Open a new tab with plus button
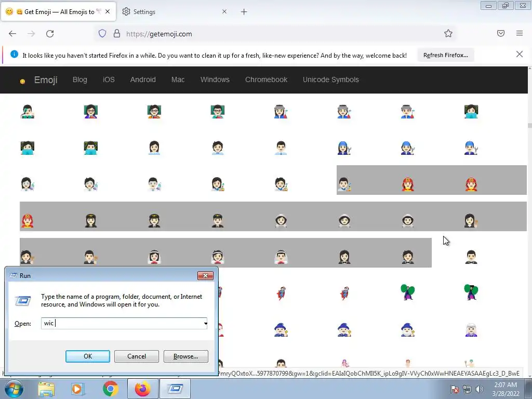 coord(244,12)
